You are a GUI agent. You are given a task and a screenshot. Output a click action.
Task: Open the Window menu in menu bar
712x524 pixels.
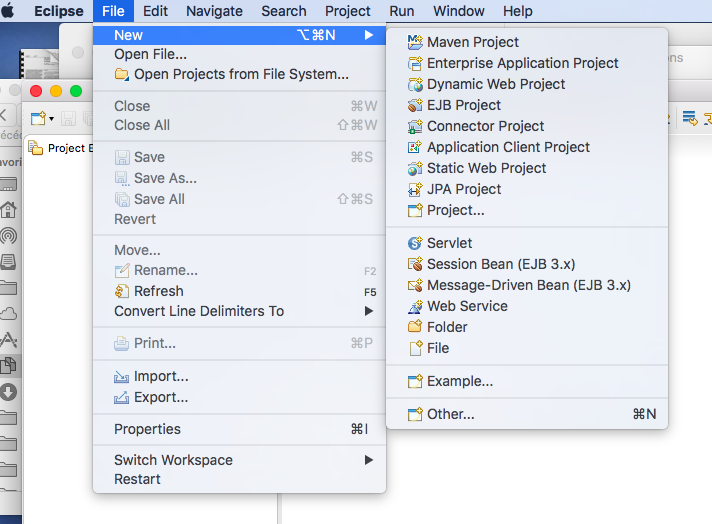(x=459, y=11)
